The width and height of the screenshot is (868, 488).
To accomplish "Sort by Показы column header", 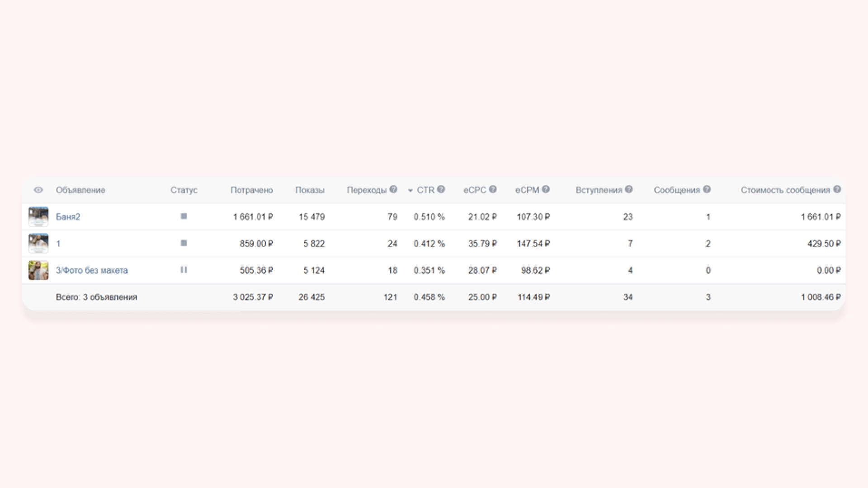I will (x=310, y=190).
